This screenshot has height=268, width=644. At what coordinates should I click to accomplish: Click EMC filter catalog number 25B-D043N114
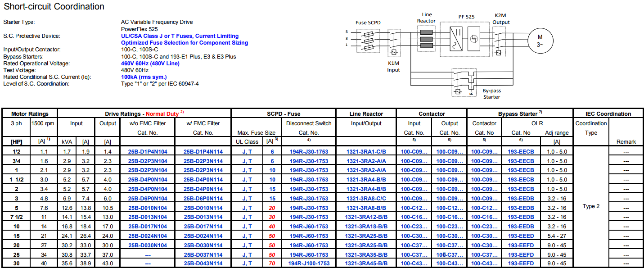tap(203, 263)
